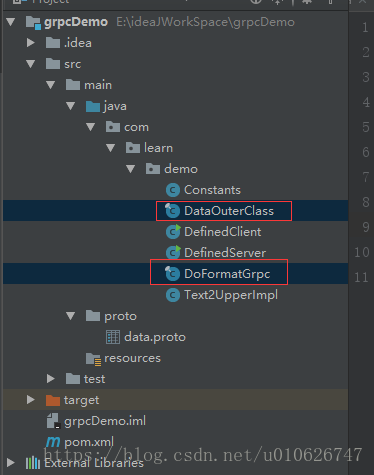Collapse the proto folder
Screen dimensions: 374x475
pyautogui.click(x=71, y=316)
